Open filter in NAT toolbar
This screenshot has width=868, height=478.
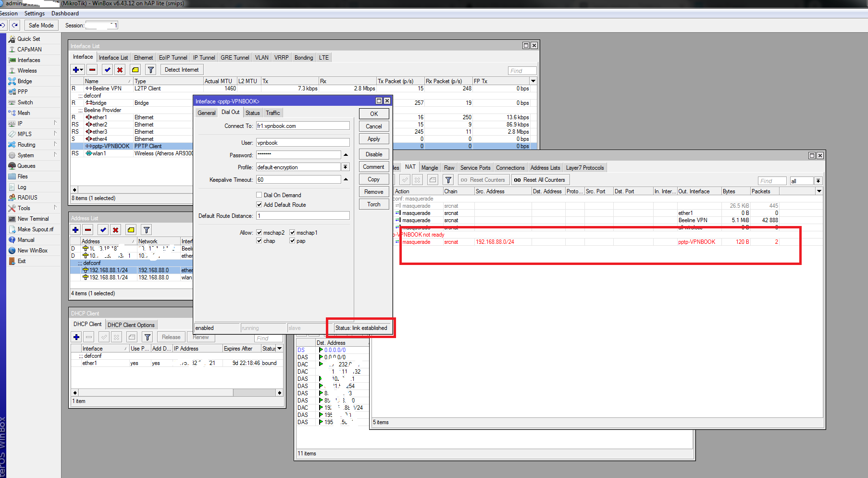click(448, 180)
